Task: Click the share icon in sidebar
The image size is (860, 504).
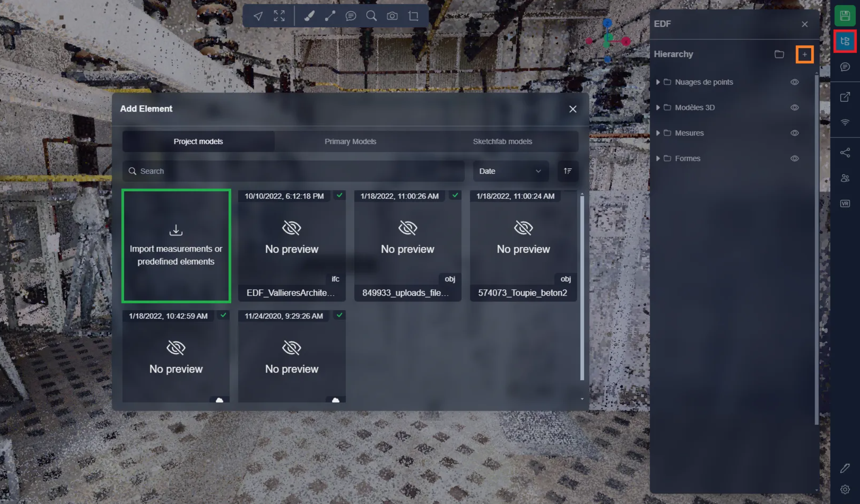Action: [x=845, y=153]
